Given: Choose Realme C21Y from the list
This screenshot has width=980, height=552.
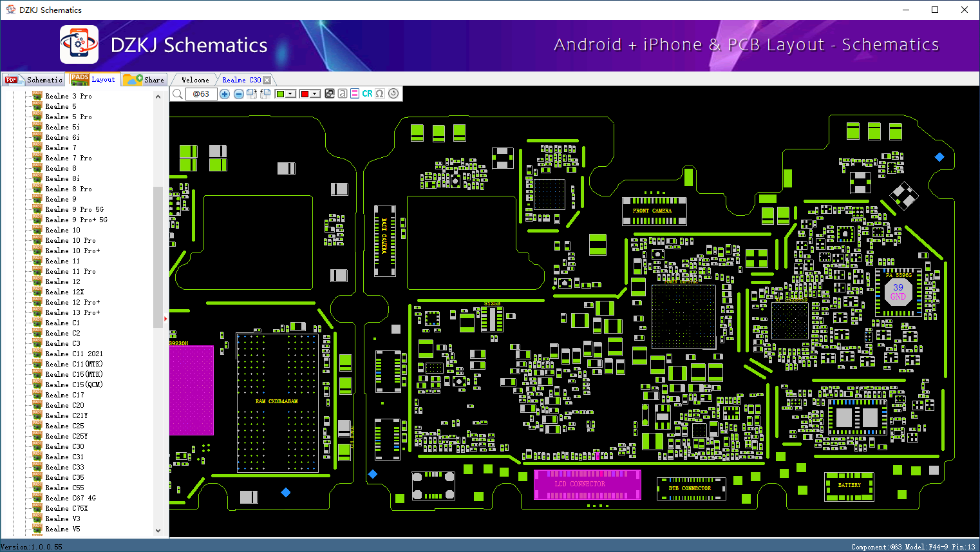Looking at the screenshot, I should click(x=66, y=415).
